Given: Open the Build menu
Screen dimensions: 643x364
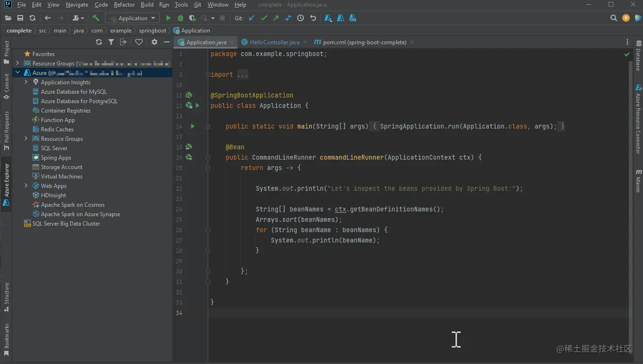Looking at the screenshot, I should (x=147, y=5).
